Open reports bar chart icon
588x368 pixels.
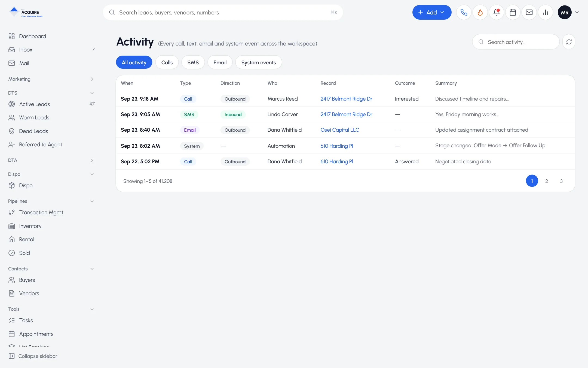pyautogui.click(x=545, y=12)
